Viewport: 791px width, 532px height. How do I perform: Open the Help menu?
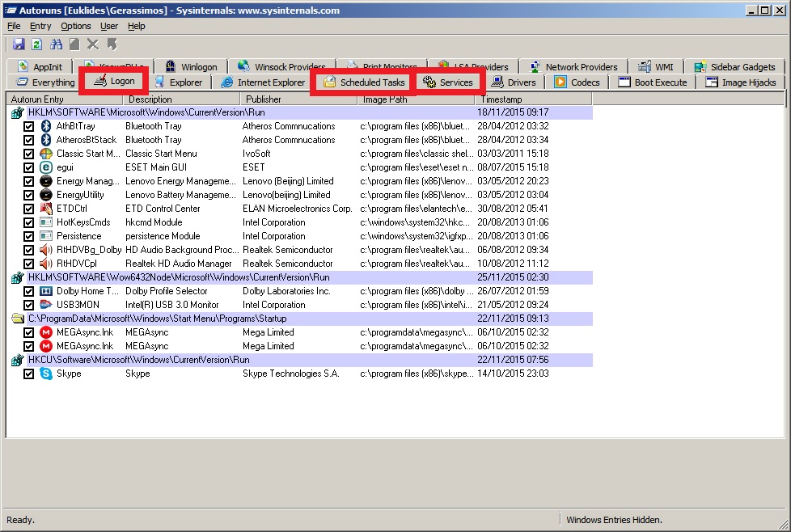tap(136, 26)
